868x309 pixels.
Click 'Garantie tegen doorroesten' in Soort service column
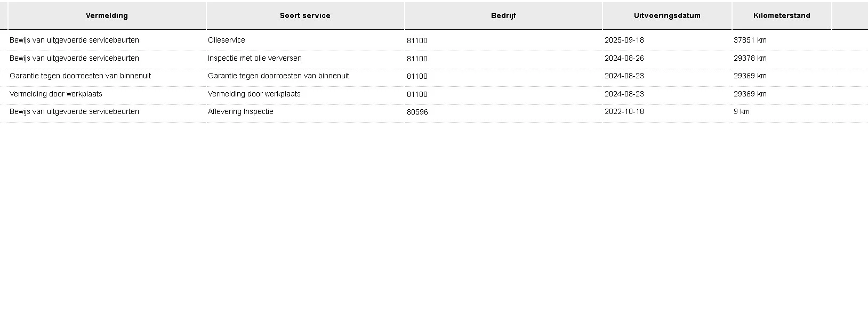278,76
